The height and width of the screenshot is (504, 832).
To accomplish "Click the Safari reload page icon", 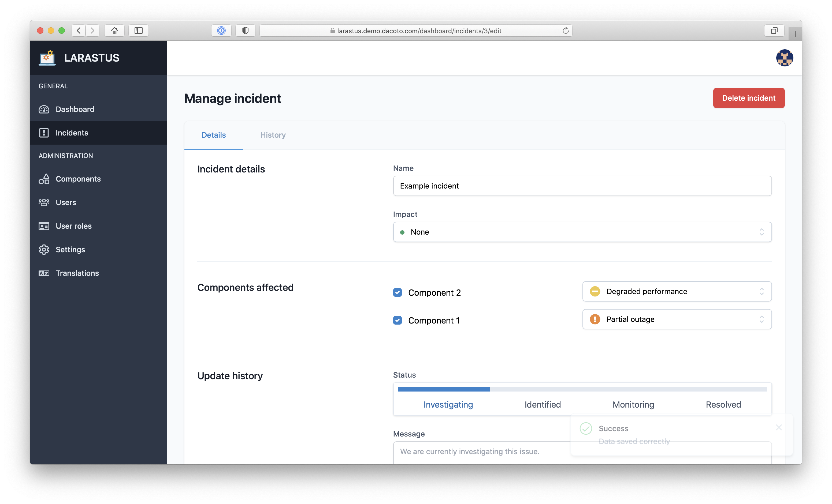I will 566,31.
